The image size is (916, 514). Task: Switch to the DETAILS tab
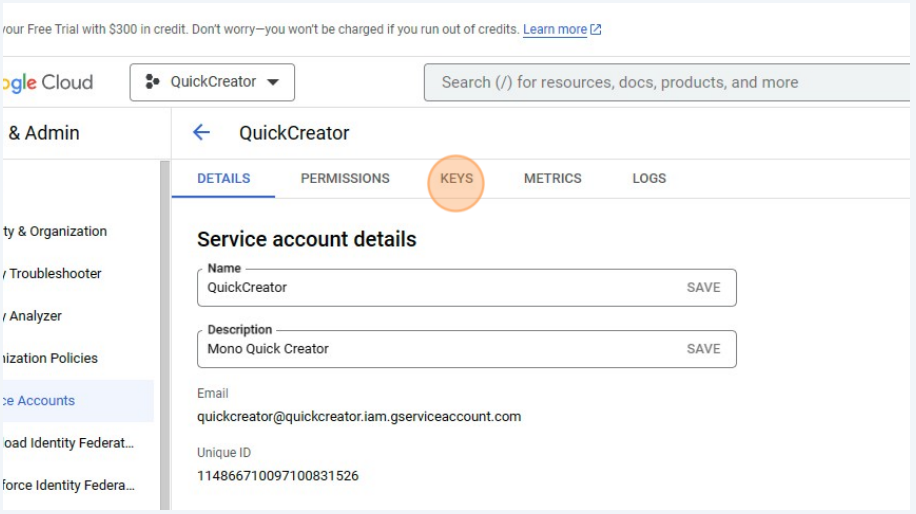click(223, 178)
